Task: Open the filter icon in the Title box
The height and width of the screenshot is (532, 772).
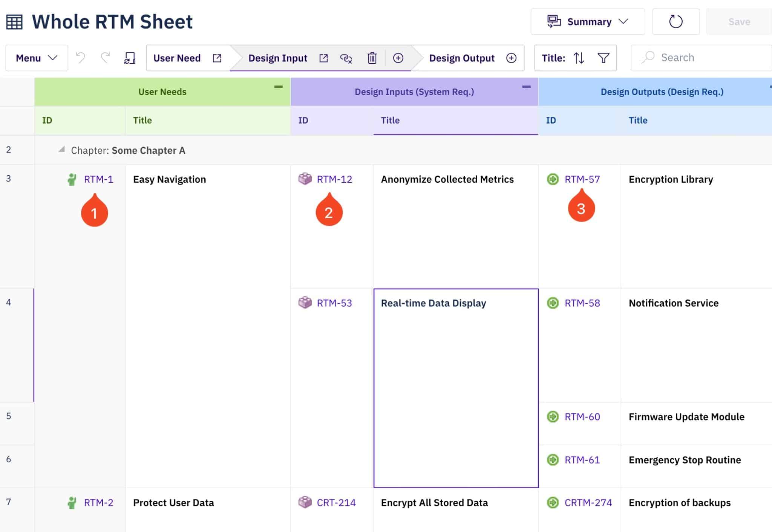Action: (603, 58)
